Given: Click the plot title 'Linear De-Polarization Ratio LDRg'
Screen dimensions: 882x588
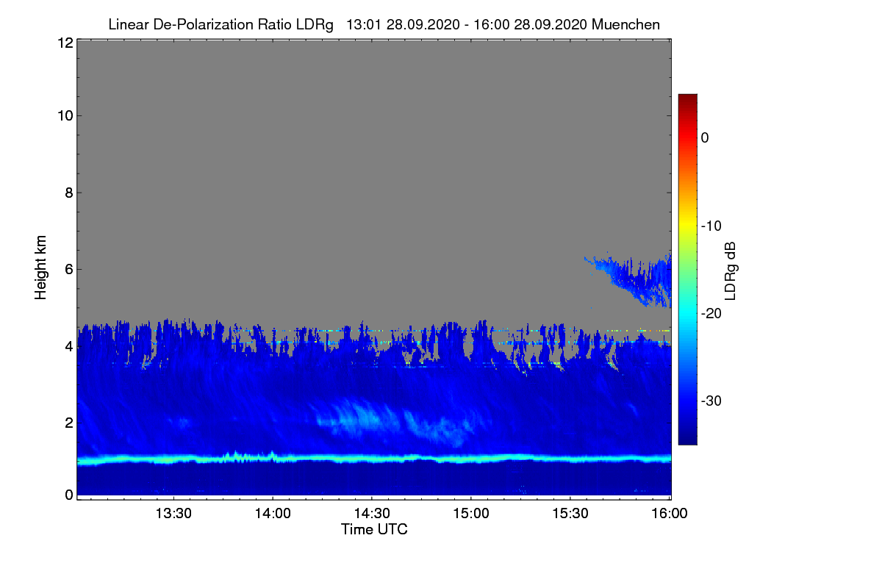Looking at the screenshot, I should click(220, 25).
